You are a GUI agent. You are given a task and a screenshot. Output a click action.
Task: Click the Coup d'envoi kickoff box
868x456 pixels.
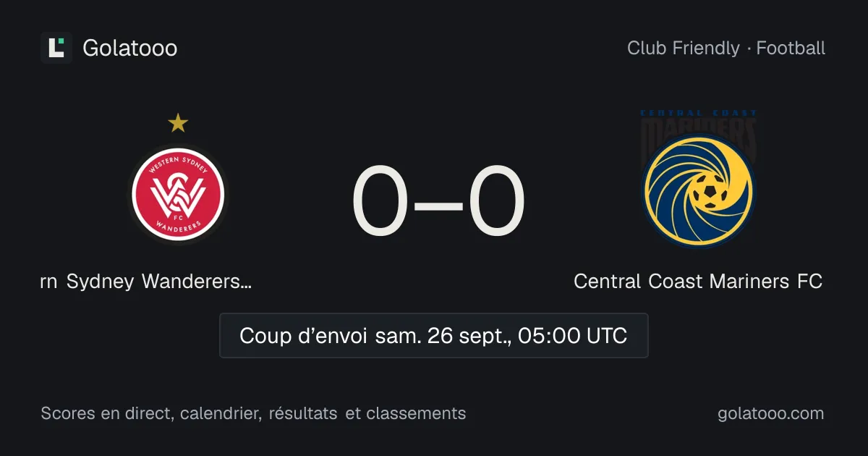[434, 336]
